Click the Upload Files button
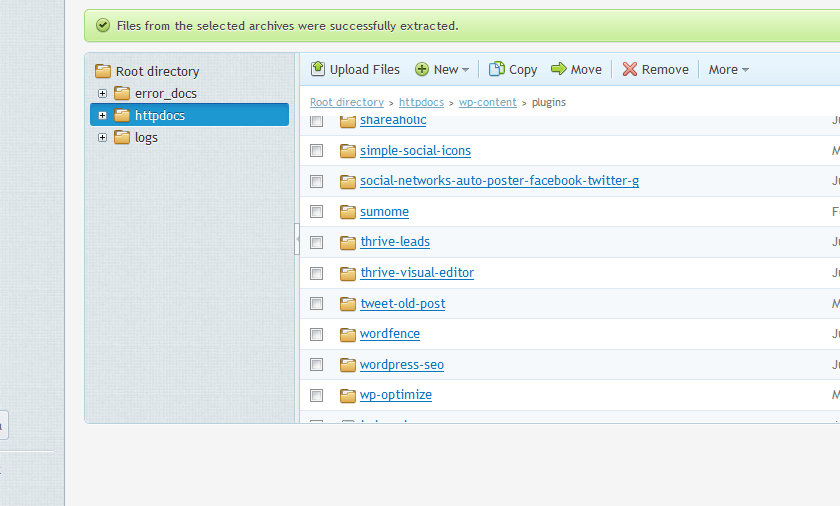The width and height of the screenshot is (840, 506). click(x=355, y=69)
